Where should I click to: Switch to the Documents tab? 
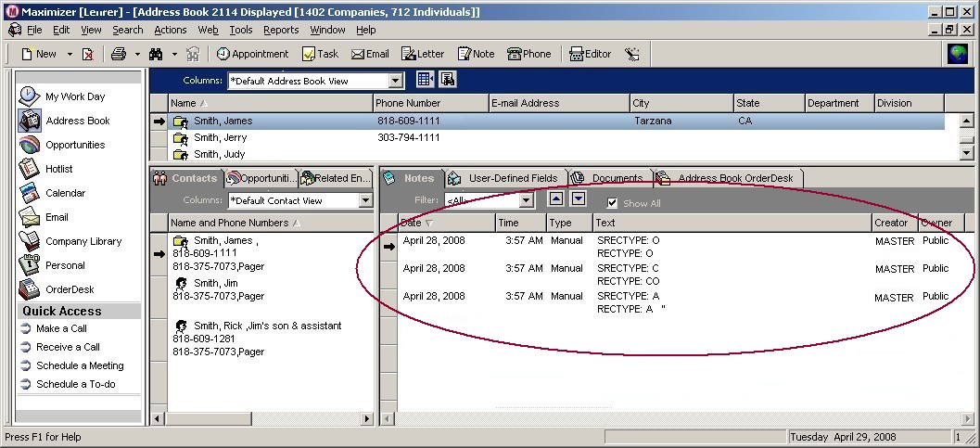[x=609, y=178]
